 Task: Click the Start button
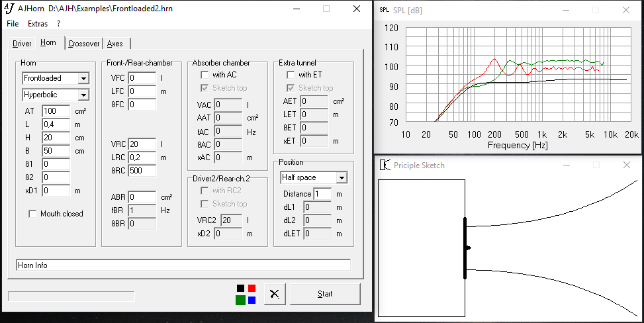click(x=325, y=294)
